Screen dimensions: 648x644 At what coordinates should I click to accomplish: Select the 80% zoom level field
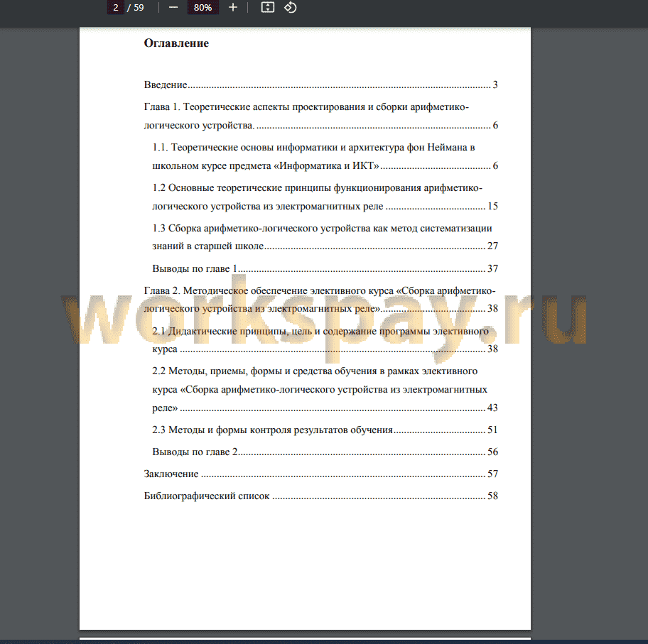click(x=203, y=7)
